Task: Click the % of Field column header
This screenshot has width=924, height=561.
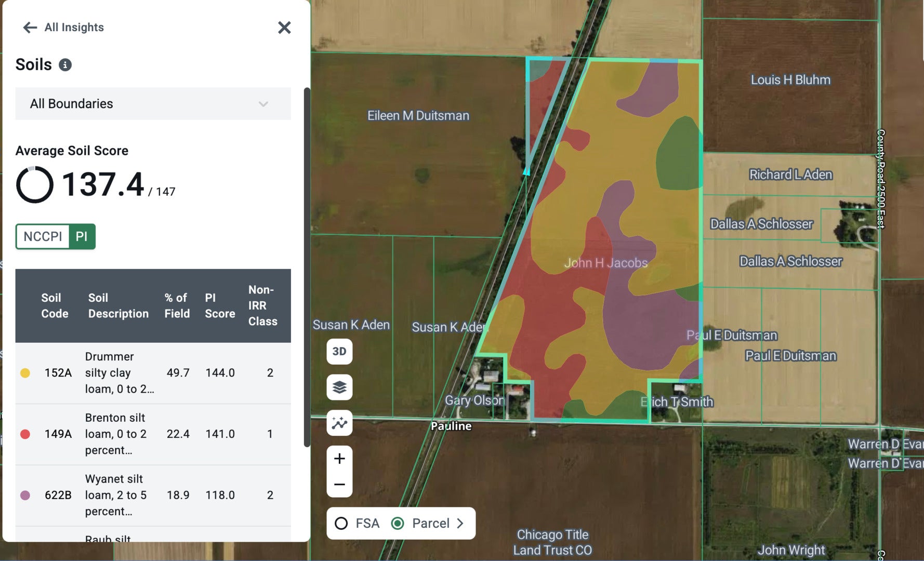Action: [x=177, y=306]
